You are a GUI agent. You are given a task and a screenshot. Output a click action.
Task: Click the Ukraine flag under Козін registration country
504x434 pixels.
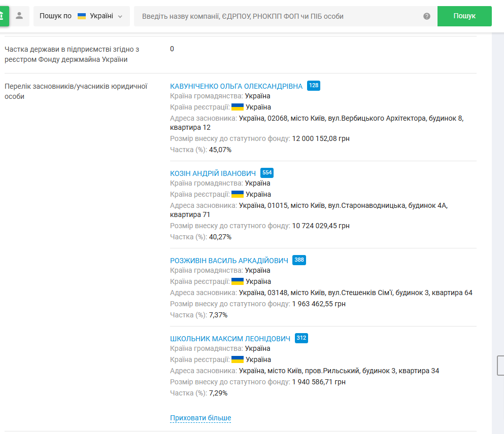coord(238,194)
